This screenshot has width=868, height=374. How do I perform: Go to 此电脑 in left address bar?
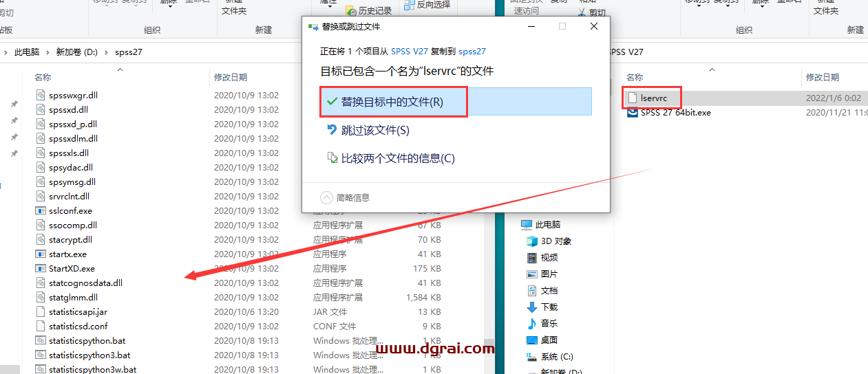pyautogui.click(x=27, y=52)
